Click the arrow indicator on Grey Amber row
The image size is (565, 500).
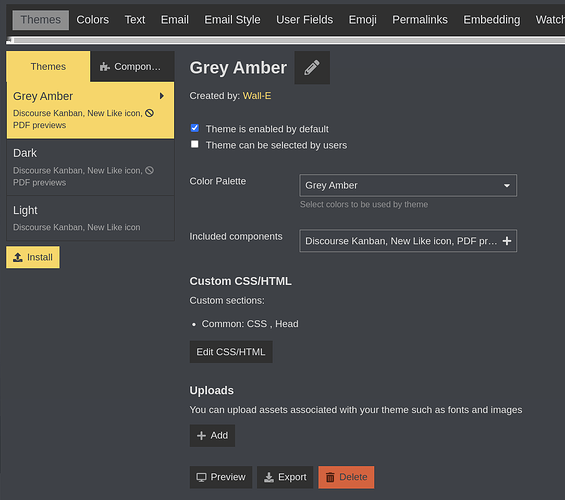click(x=162, y=96)
